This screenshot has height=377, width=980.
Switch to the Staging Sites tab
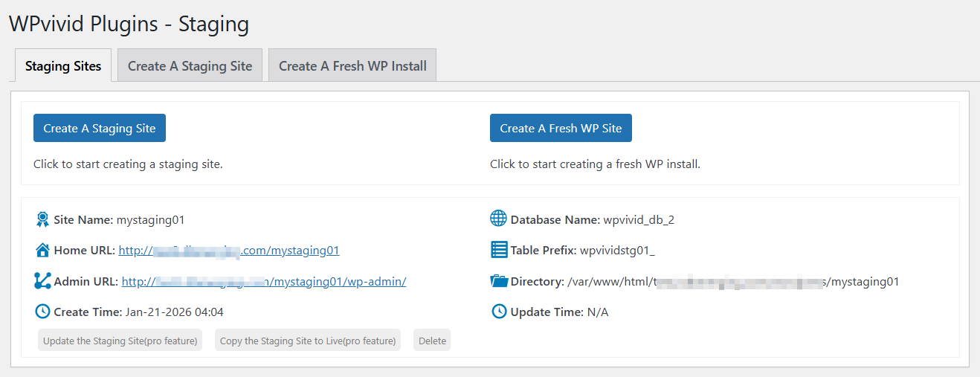pos(63,66)
